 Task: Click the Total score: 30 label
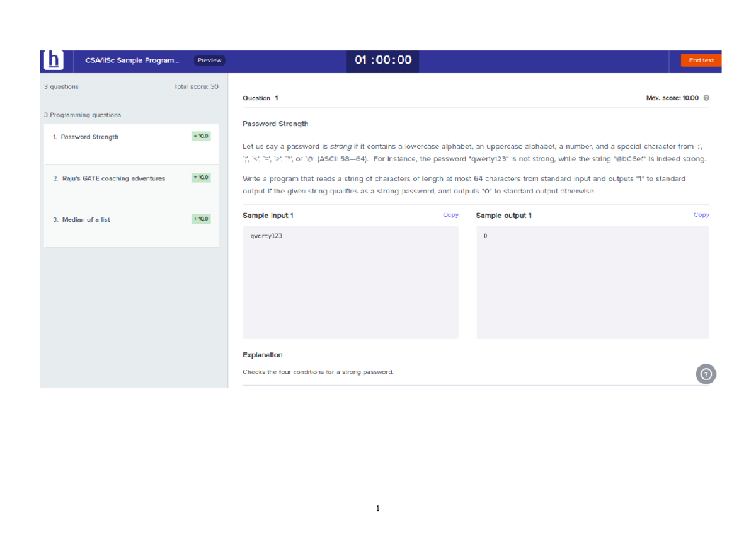click(197, 86)
